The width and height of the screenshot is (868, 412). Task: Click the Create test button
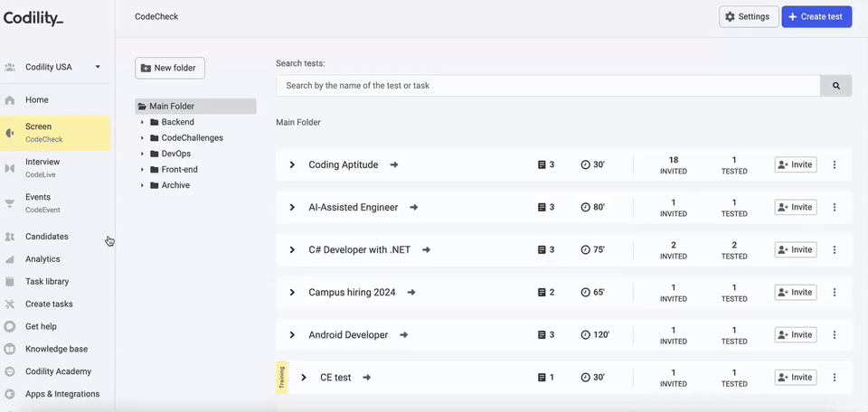click(816, 16)
